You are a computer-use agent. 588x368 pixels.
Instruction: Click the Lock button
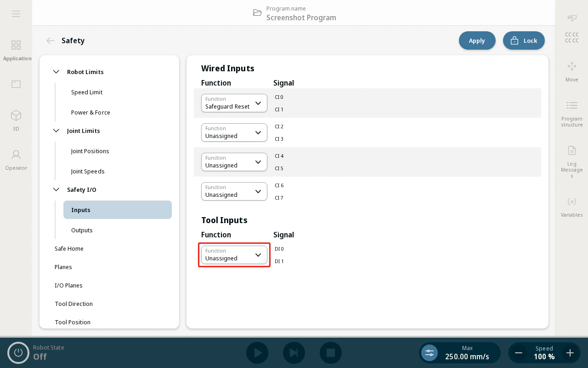pos(524,40)
